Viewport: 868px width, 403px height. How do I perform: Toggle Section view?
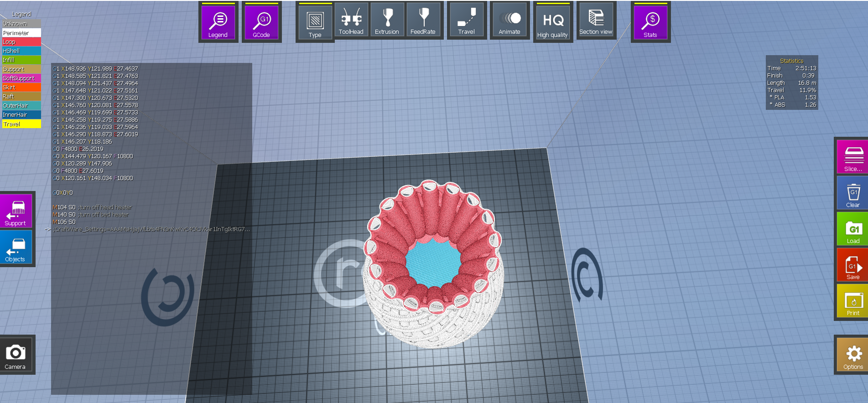[596, 20]
